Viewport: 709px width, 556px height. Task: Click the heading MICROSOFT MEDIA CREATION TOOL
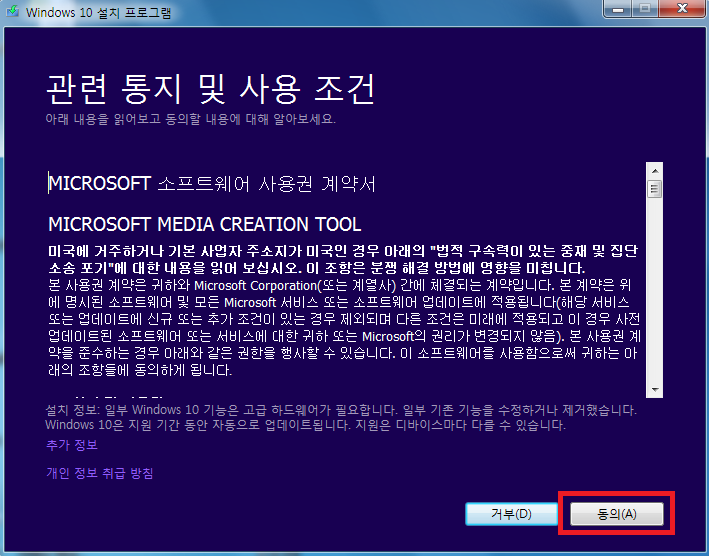(204, 225)
